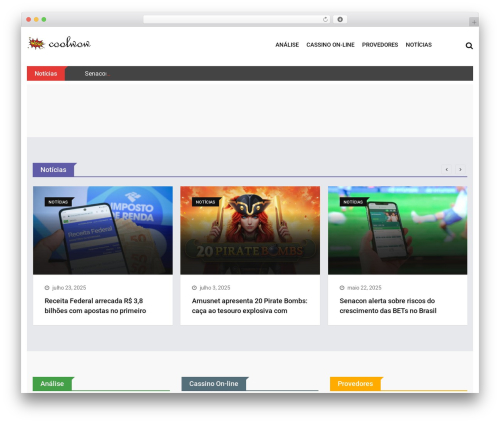
Task: Open Cassino On-line section heading
Action: pos(214,384)
